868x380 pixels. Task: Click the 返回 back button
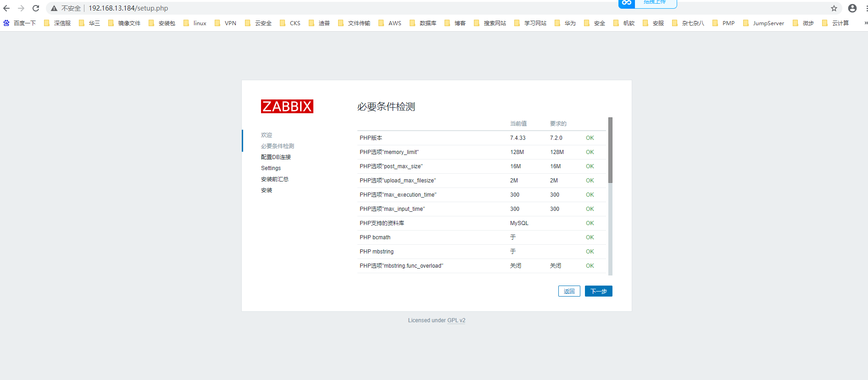569,291
